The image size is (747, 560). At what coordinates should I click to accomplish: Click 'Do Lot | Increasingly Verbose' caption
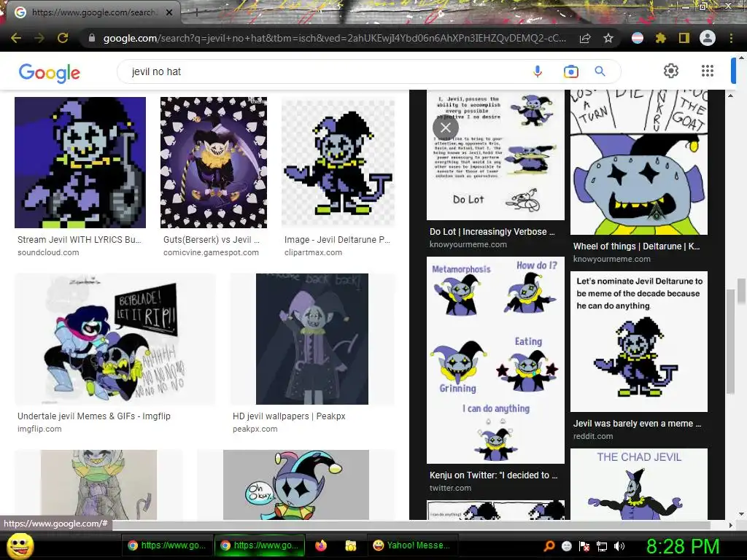(x=492, y=231)
